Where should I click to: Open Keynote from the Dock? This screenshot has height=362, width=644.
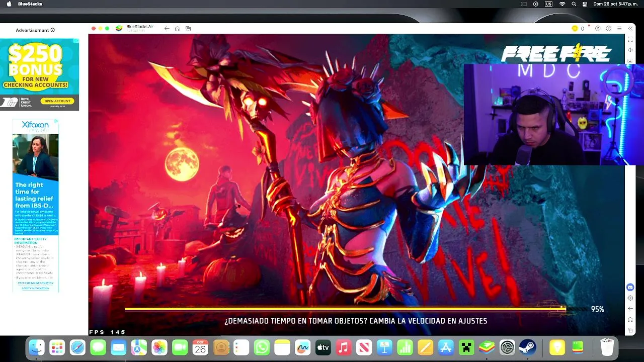coord(384,347)
